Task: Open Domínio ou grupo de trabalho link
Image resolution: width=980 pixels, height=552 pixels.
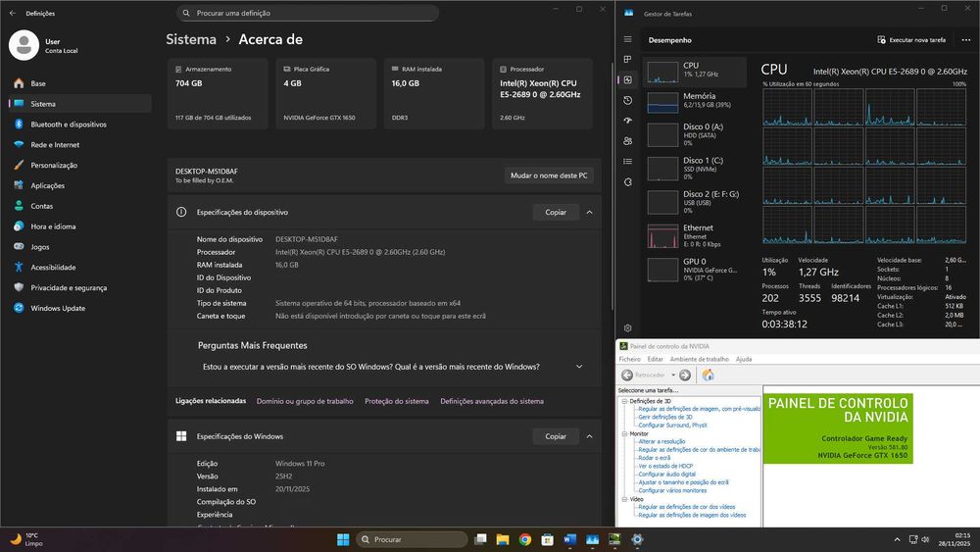Action: (x=305, y=401)
